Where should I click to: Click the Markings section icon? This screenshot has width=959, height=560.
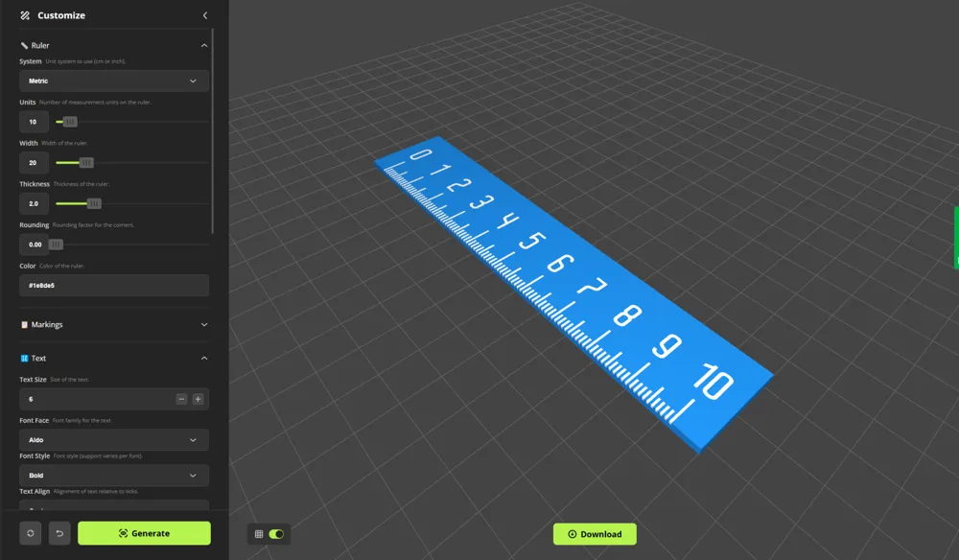point(23,324)
